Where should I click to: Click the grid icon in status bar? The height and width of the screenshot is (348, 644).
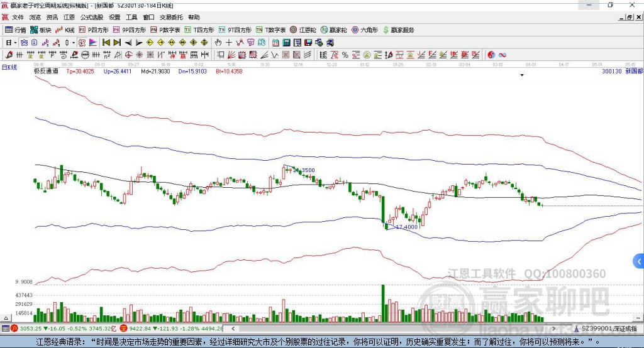(x=5, y=329)
